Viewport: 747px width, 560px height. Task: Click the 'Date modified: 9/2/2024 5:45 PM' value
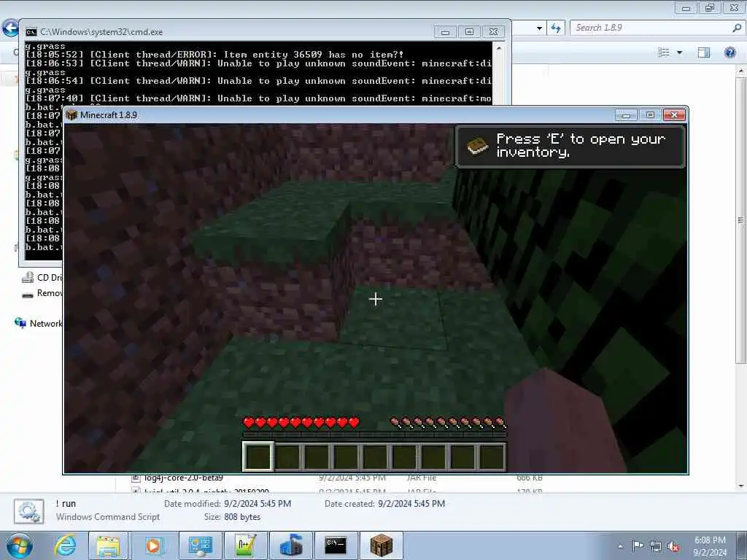258,503
